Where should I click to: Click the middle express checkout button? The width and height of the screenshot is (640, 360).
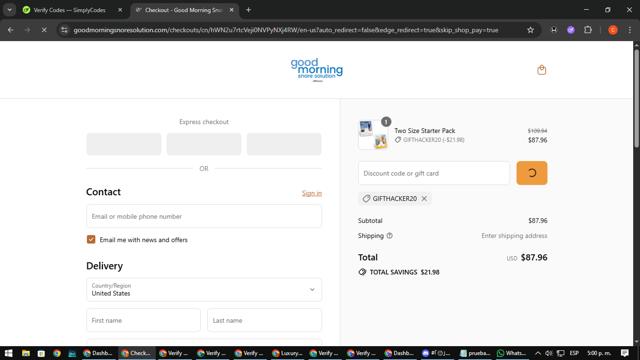[x=204, y=144]
